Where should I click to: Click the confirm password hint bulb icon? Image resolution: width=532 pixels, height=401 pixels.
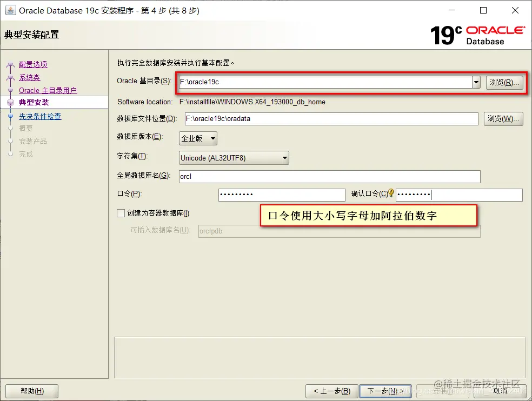391,193
